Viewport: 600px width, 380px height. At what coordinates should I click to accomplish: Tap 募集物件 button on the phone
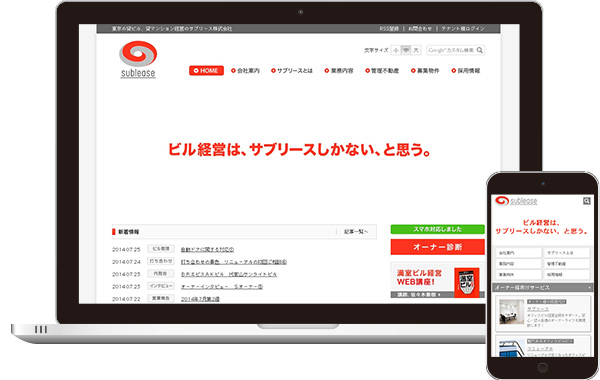click(518, 274)
